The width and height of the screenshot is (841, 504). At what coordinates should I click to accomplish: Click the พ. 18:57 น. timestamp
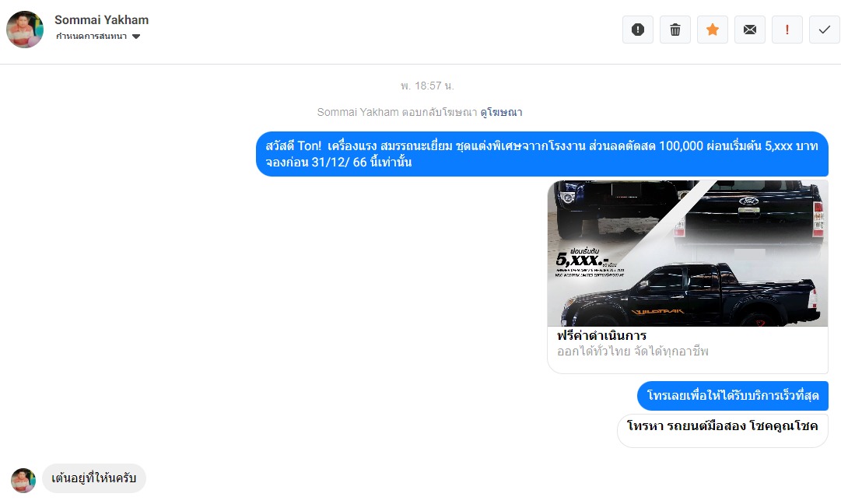pos(427,86)
